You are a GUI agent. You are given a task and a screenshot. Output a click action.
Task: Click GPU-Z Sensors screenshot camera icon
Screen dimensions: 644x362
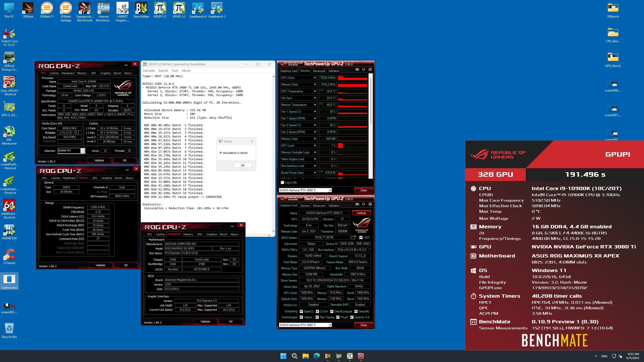tap(357, 70)
